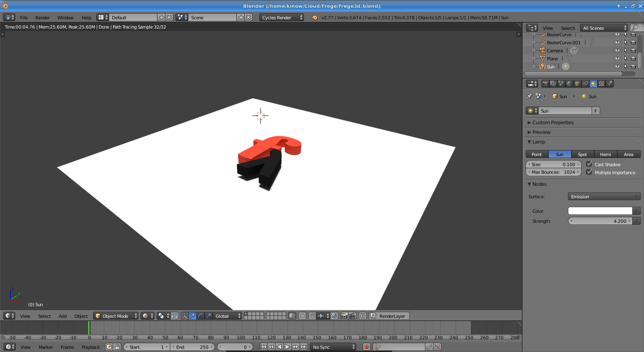Screen dimensions: 644x352
Task: Open the Texture properties tab (checker icon)
Action: tap(601, 84)
